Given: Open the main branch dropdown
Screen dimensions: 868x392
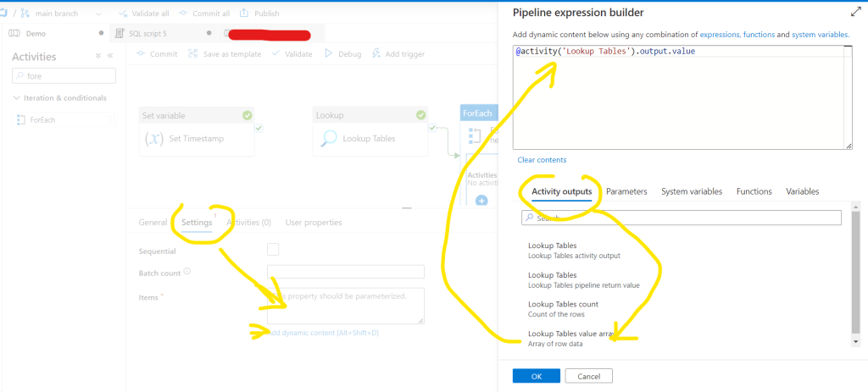Looking at the screenshot, I should pos(101,14).
